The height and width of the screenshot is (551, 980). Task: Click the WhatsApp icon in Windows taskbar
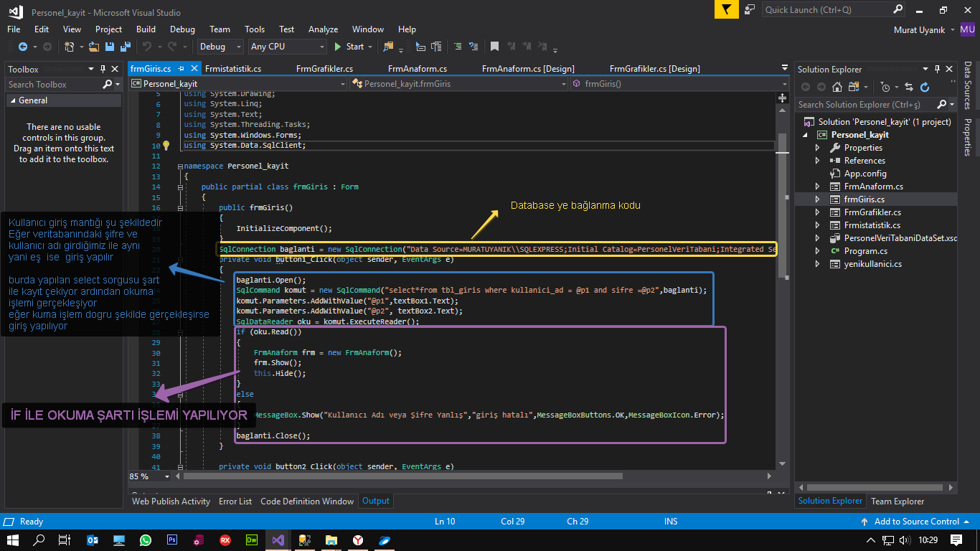[x=146, y=540]
